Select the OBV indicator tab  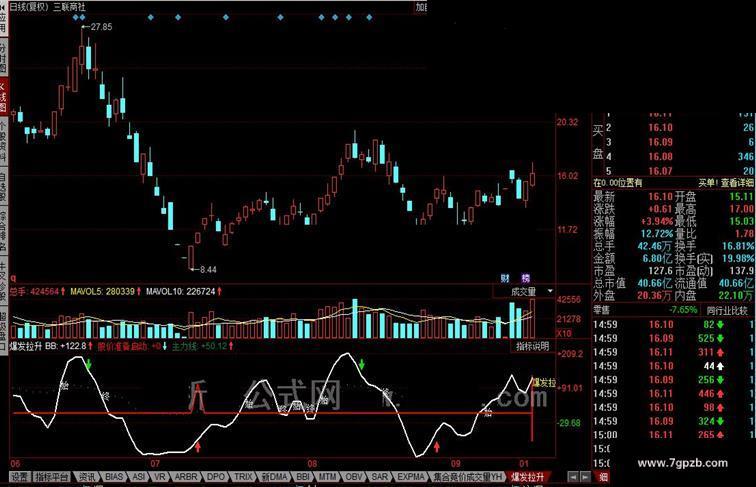coord(354,477)
